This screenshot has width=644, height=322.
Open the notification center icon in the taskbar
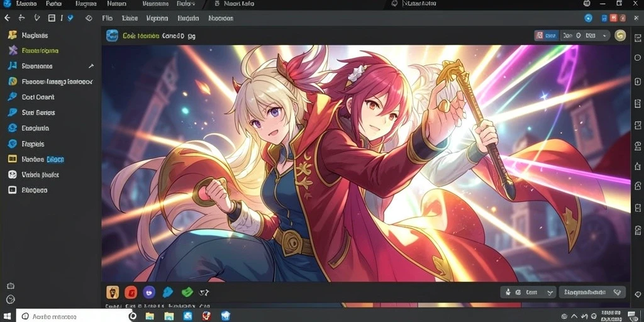[631, 316]
